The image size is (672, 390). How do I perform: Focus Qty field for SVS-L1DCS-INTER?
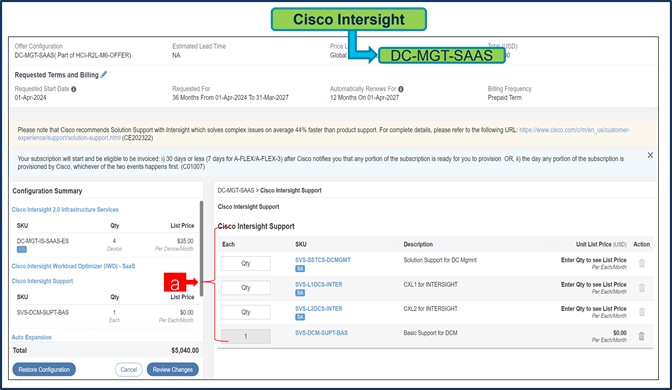point(246,288)
